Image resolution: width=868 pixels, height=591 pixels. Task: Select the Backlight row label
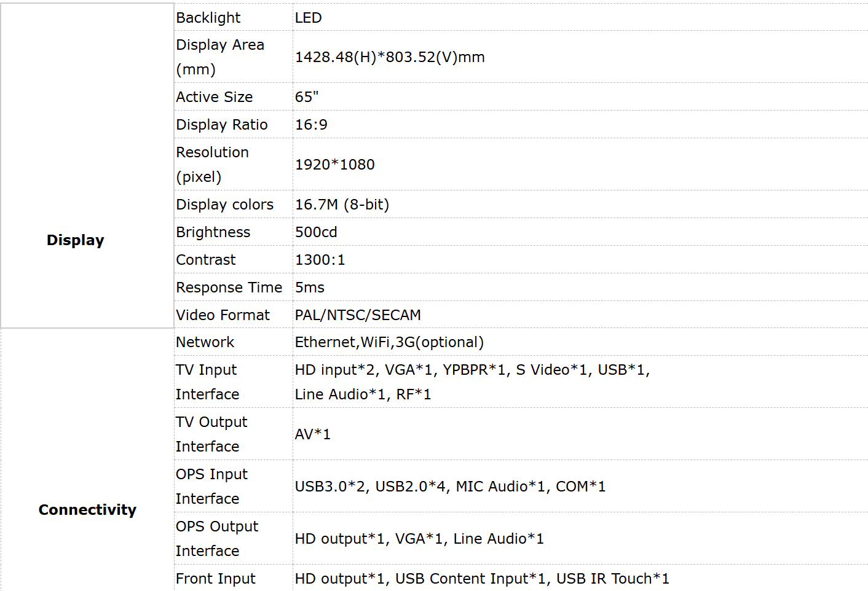tap(208, 18)
